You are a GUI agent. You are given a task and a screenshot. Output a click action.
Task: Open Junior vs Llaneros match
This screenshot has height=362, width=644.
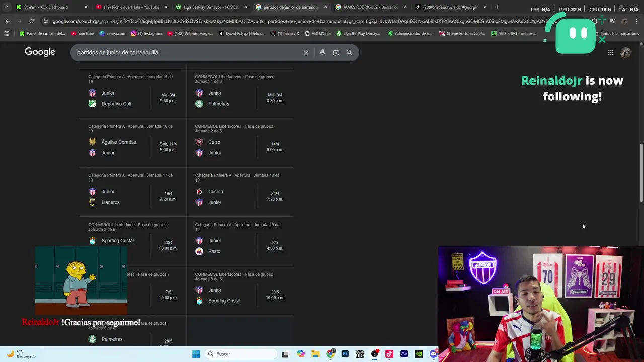[x=133, y=193]
